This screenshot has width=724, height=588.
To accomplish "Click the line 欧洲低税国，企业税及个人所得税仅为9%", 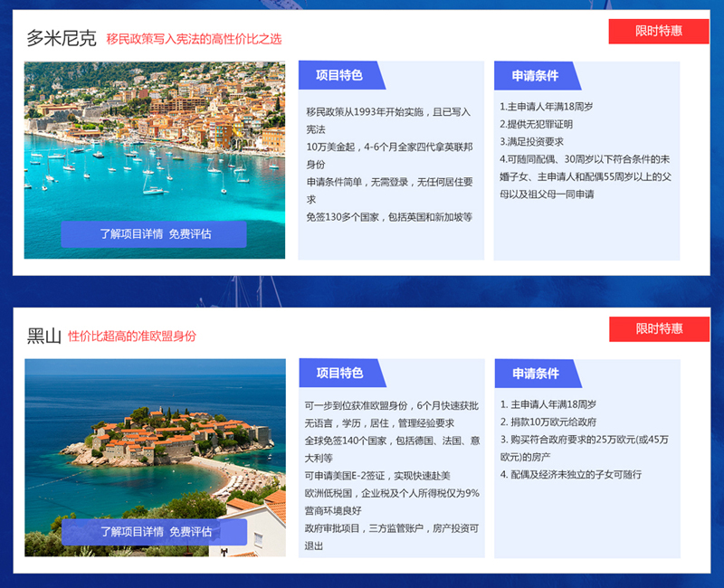I will click(392, 493).
